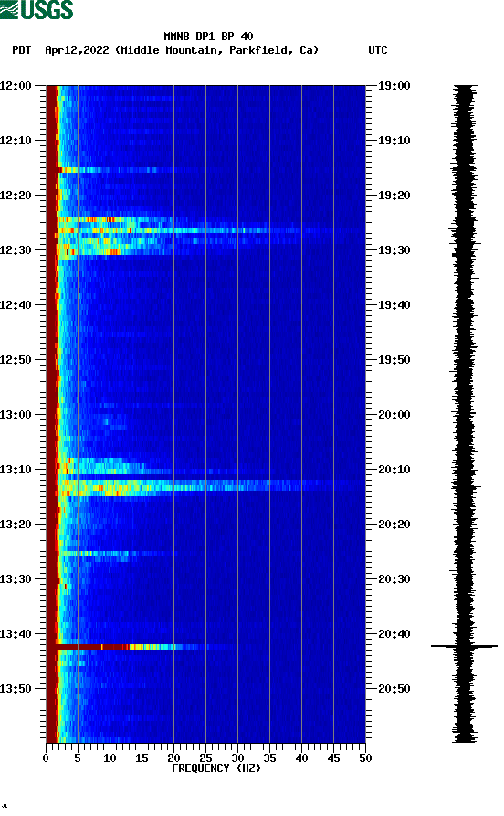Screen dimensions: 504x816
Task: Click the 15 Hz frequency axis label
Action: click(142, 758)
